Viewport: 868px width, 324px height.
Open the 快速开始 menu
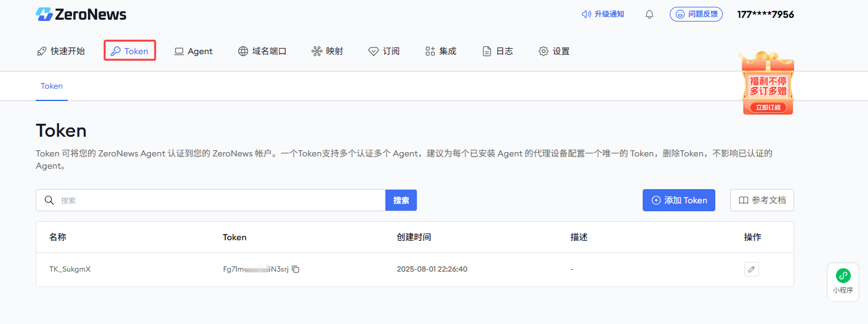61,51
